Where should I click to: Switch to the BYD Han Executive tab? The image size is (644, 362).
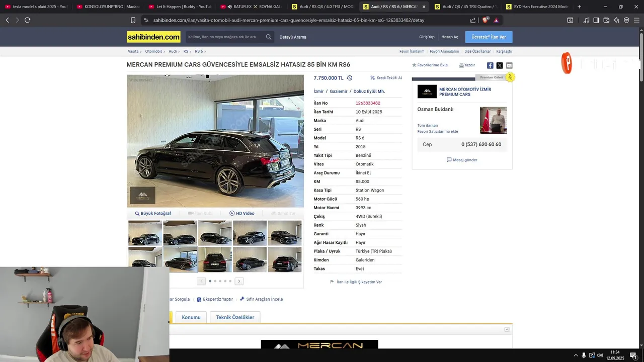click(537, 7)
